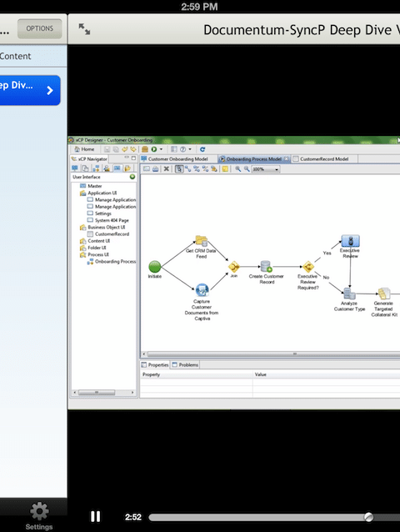The width and height of the screenshot is (400, 532).
Task: Click the blue refresh icon
Action: pyautogui.click(x=202, y=149)
